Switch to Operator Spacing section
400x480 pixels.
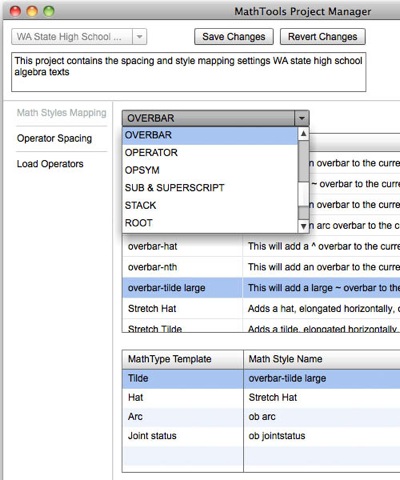pyautogui.click(x=54, y=138)
